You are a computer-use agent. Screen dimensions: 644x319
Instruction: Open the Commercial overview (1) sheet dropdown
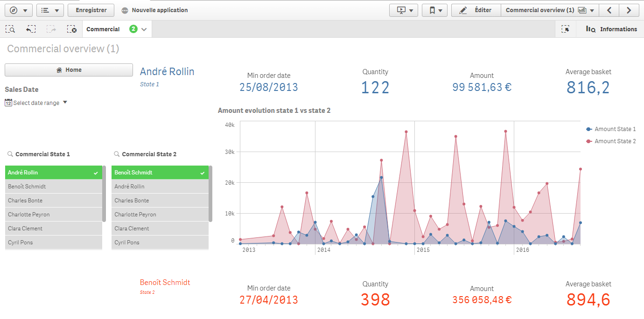pyautogui.click(x=550, y=10)
